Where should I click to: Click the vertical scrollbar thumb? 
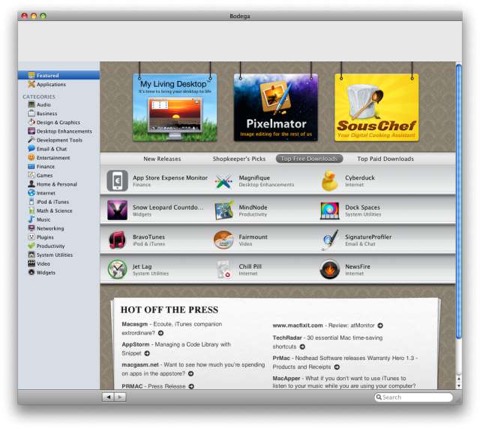[x=459, y=201]
